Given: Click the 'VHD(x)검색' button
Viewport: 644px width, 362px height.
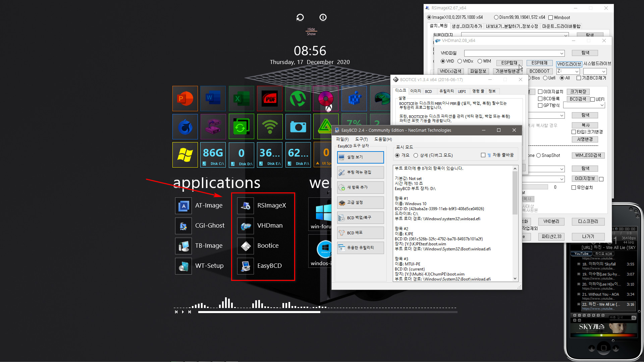Looking at the screenshot, I should 451,71.
